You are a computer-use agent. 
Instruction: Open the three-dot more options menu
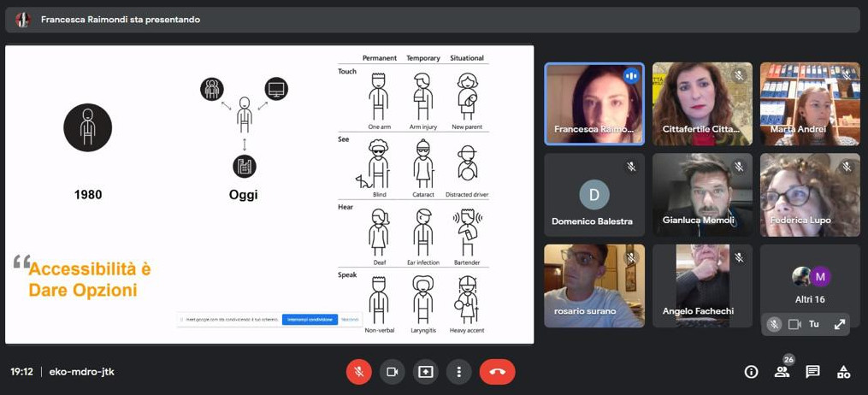459,372
